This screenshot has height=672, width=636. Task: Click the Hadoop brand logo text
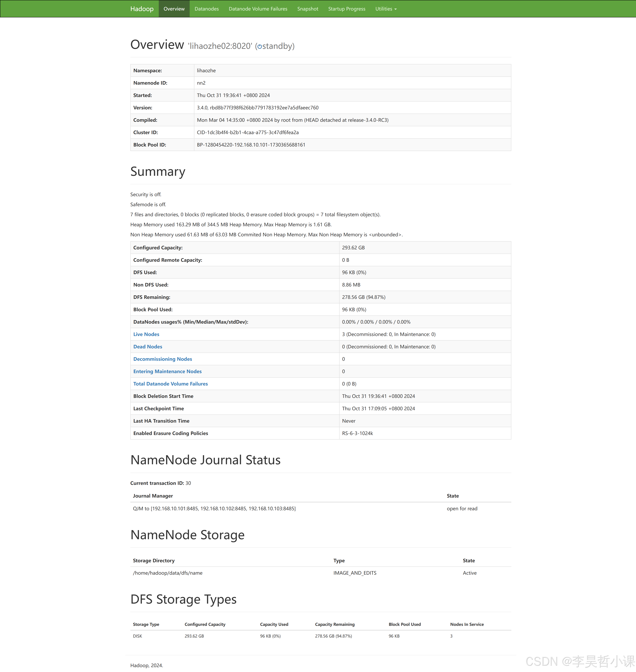[x=142, y=9]
